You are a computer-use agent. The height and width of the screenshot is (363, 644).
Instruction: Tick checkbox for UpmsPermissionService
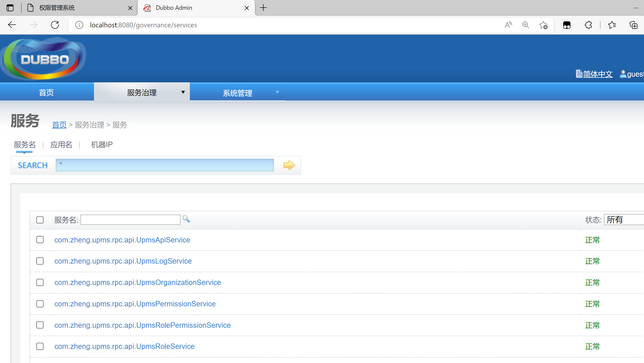click(x=40, y=304)
